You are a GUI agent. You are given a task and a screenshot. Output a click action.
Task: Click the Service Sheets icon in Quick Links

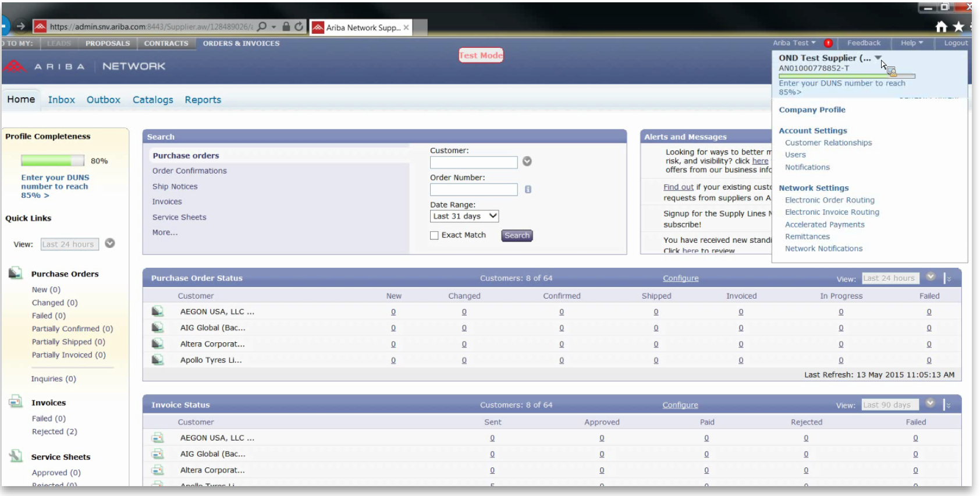(x=16, y=456)
